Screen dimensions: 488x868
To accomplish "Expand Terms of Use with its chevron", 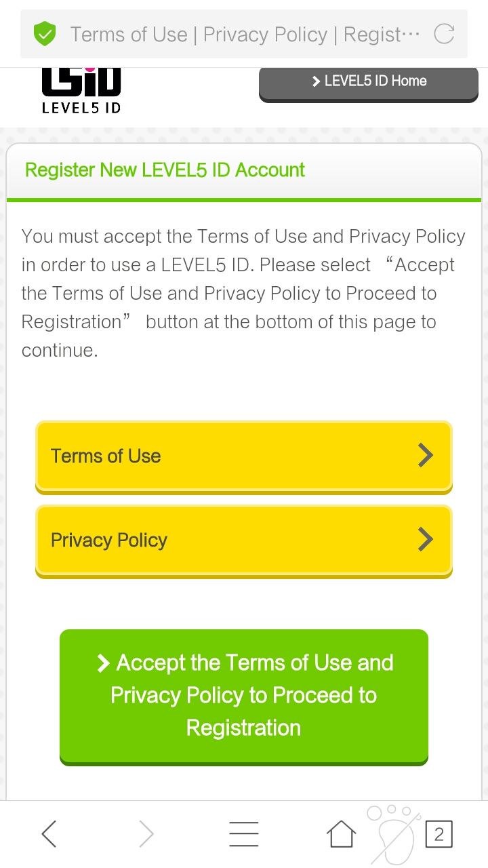I will click(x=425, y=456).
